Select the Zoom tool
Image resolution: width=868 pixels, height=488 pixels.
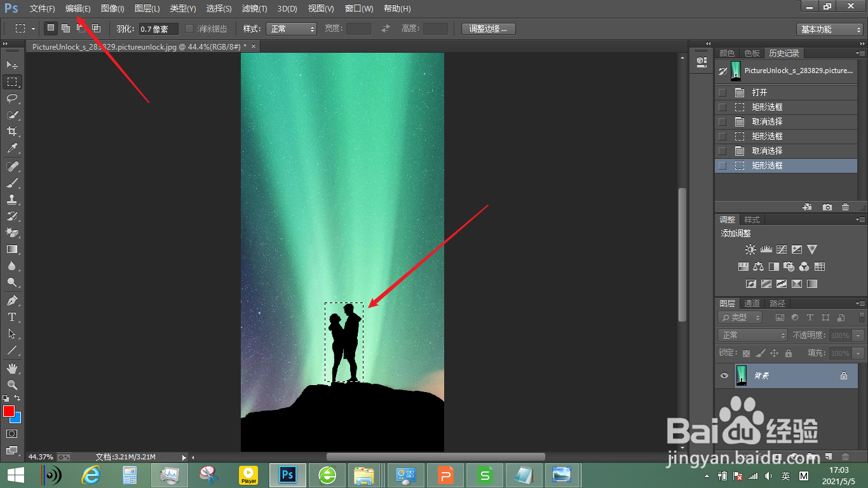(12, 385)
